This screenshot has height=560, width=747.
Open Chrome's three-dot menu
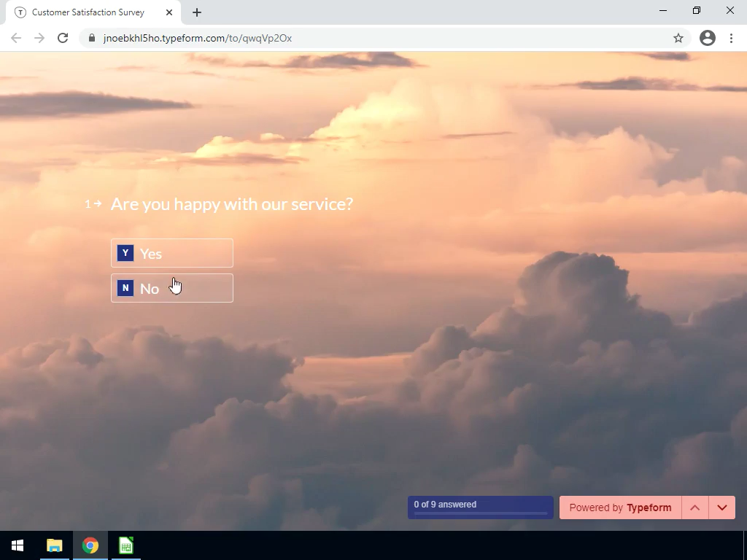(x=731, y=38)
